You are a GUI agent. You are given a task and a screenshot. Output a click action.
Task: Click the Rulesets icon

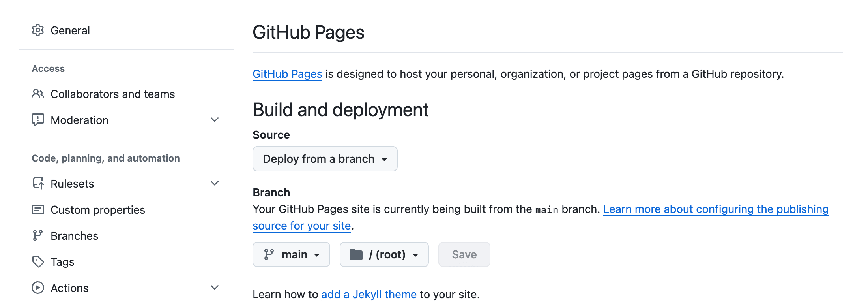(x=38, y=183)
